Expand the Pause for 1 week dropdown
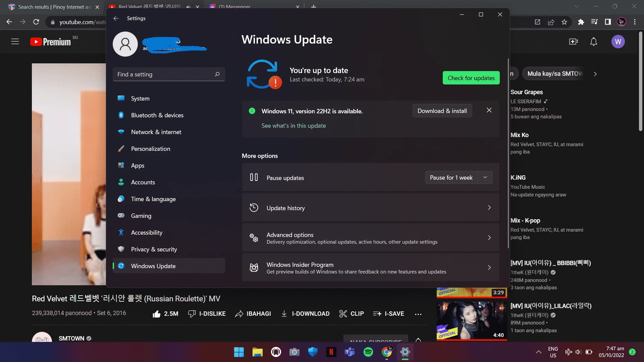Screen dimensions: 644x362 (485, 177)
